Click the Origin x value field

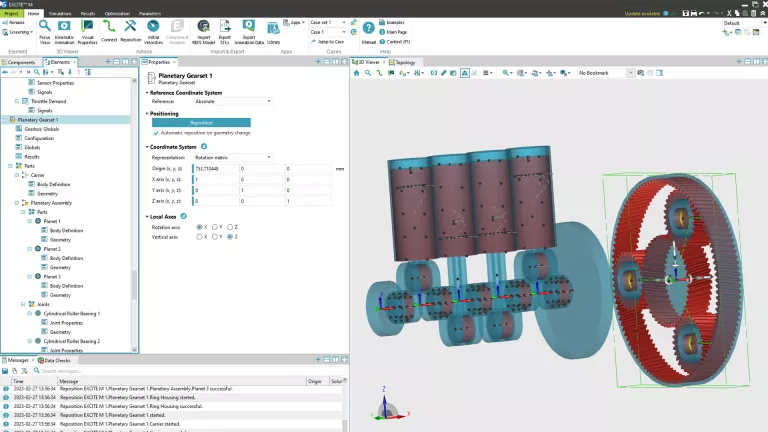(x=216, y=168)
